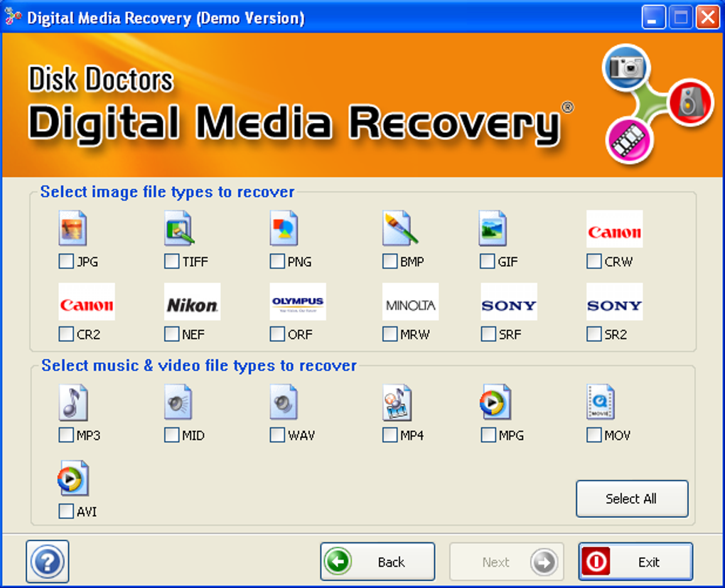Check the AVI checkbox
The height and width of the screenshot is (588, 725).
pyautogui.click(x=66, y=511)
